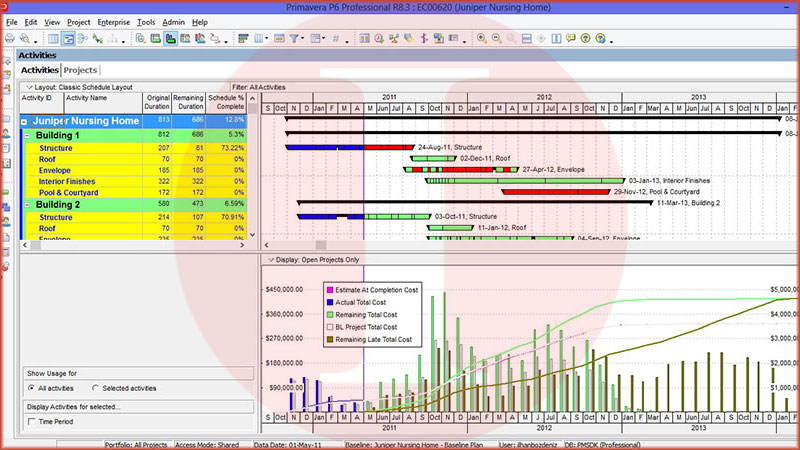800x450 pixels.
Task: Sort by the Activity Name column header
Action: 103,103
